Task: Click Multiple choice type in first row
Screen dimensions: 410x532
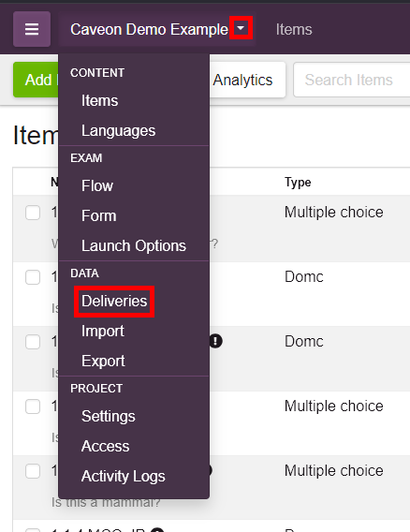Action: tap(333, 213)
